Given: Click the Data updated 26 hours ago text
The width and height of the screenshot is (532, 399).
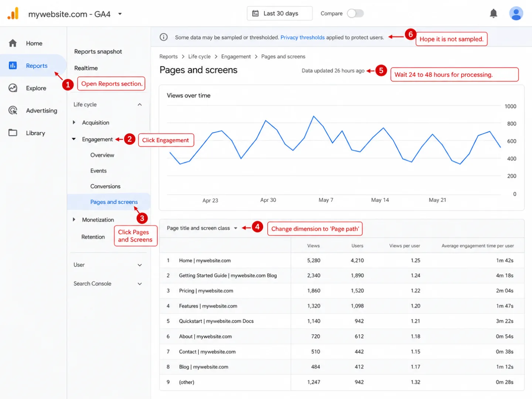Looking at the screenshot, I should tap(333, 71).
